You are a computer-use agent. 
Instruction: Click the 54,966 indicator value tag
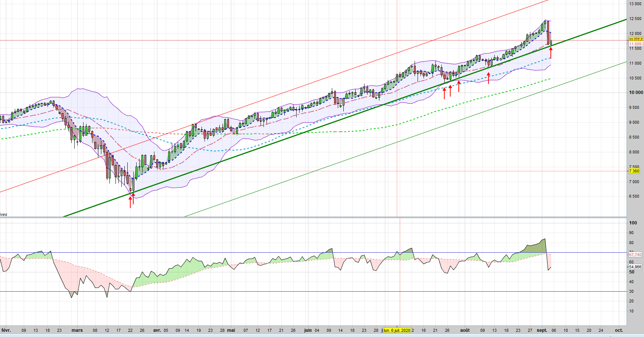635,267
